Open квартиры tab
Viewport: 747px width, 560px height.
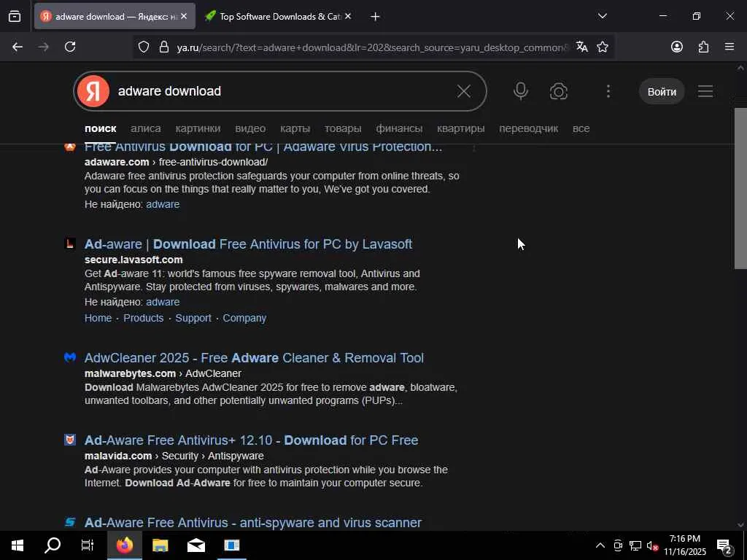461,128
